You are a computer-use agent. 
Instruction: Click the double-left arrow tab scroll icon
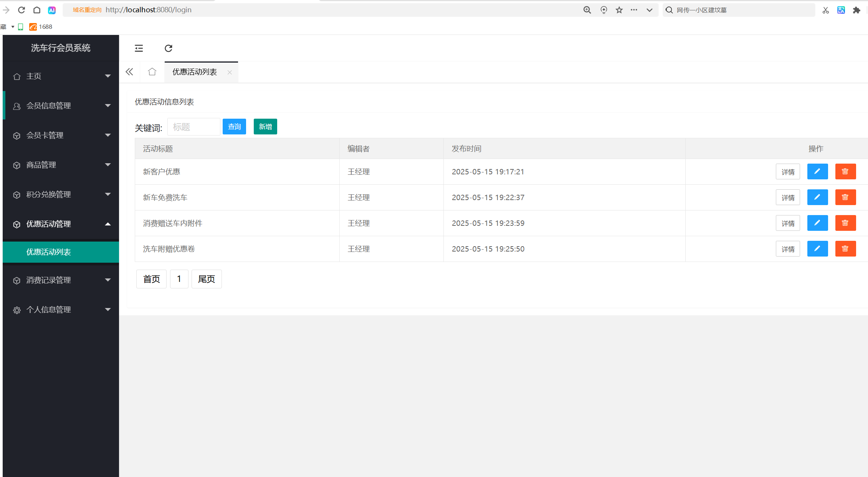pos(129,72)
